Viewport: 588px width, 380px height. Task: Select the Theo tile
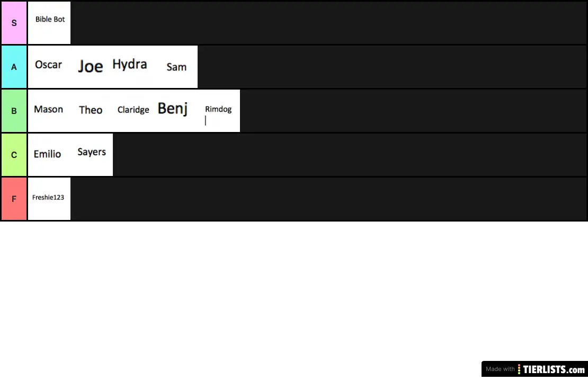click(x=92, y=111)
